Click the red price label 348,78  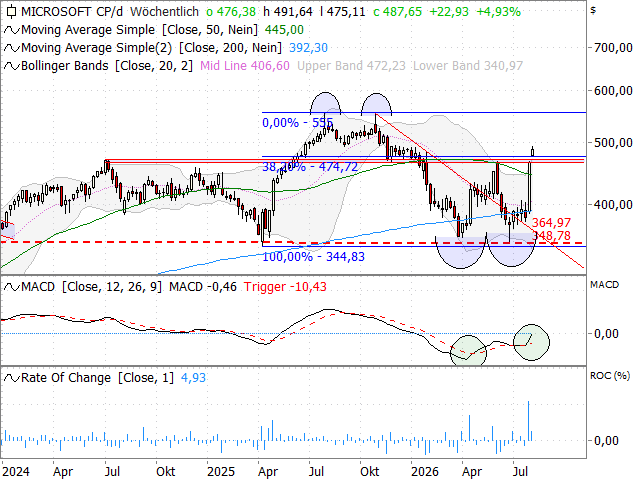[551, 236]
